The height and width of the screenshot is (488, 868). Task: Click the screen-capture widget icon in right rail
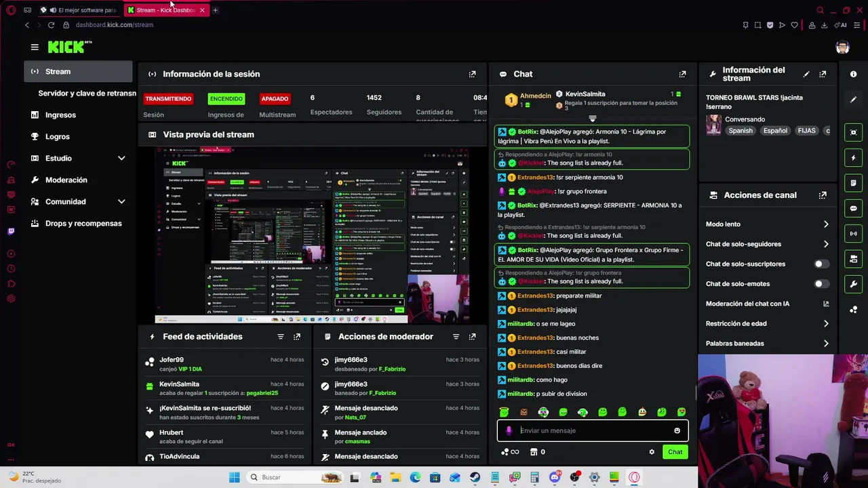[854, 132]
